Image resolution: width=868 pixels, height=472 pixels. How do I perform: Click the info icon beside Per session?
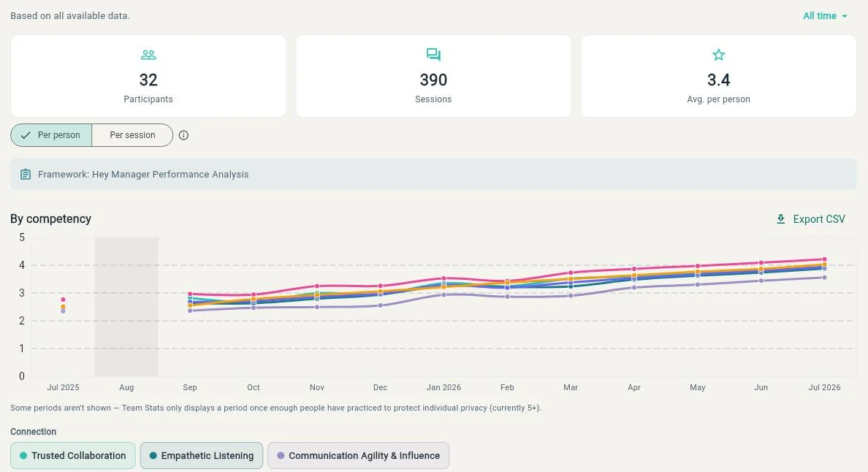[x=184, y=135]
